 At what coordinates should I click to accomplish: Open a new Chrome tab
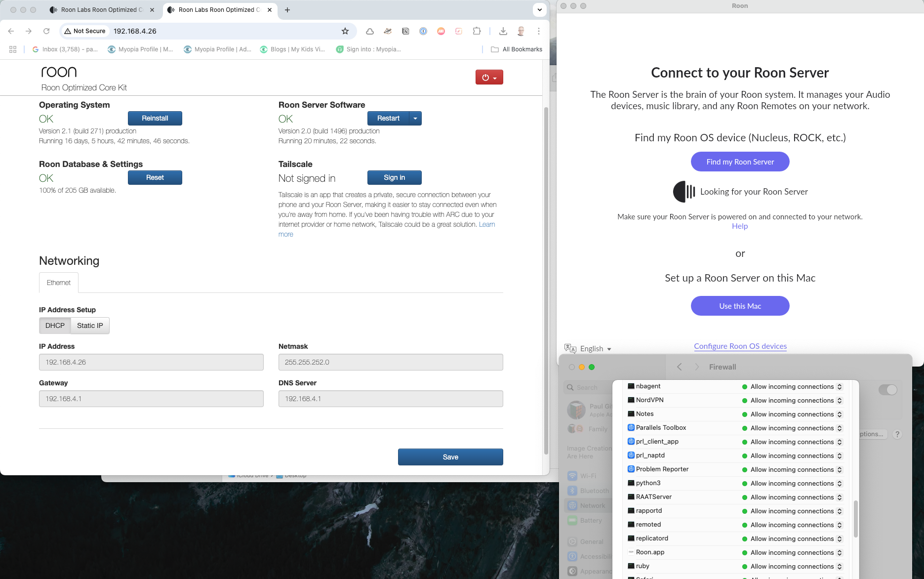(287, 10)
